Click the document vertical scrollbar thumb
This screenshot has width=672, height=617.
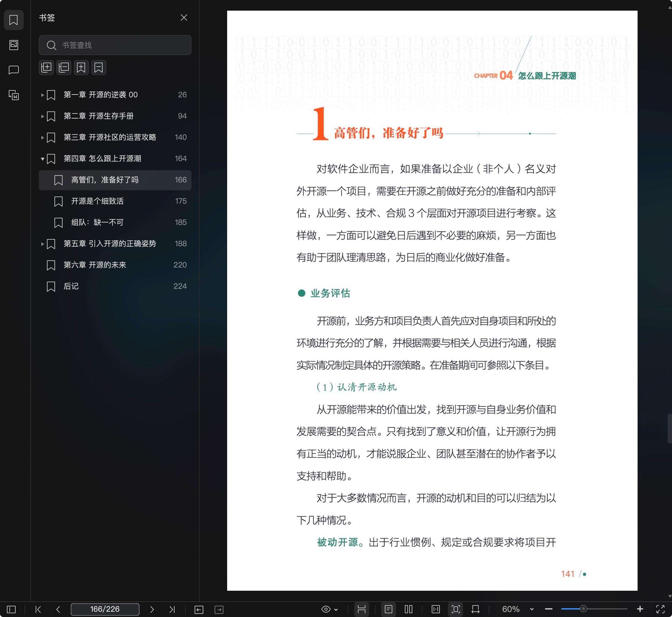pyautogui.click(x=669, y=428)
